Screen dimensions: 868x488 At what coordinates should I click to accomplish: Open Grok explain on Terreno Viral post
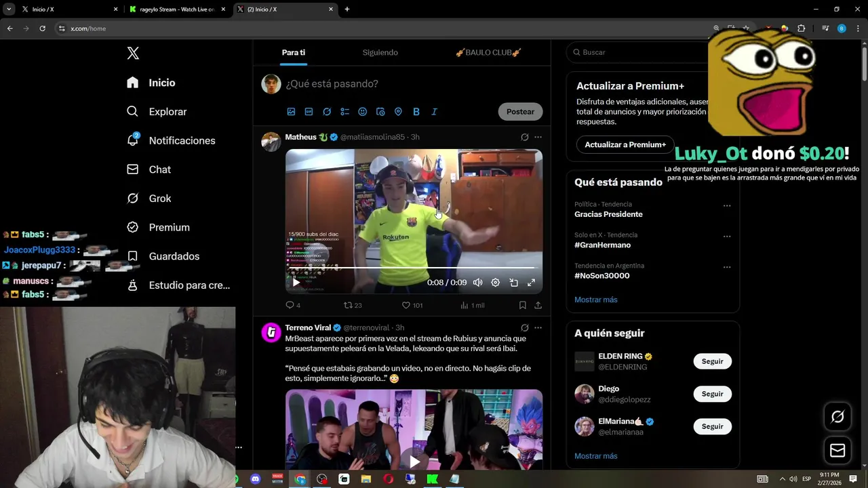pos(524,328)
